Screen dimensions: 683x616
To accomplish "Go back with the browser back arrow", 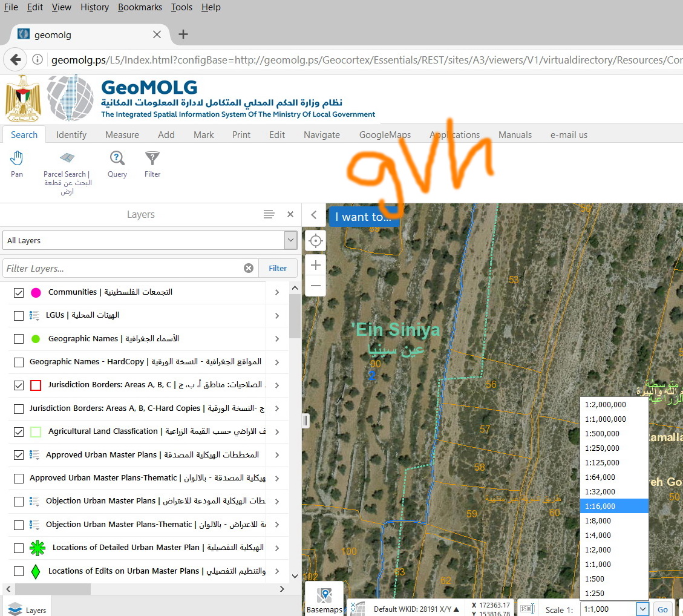I will [x=16, y=59].
